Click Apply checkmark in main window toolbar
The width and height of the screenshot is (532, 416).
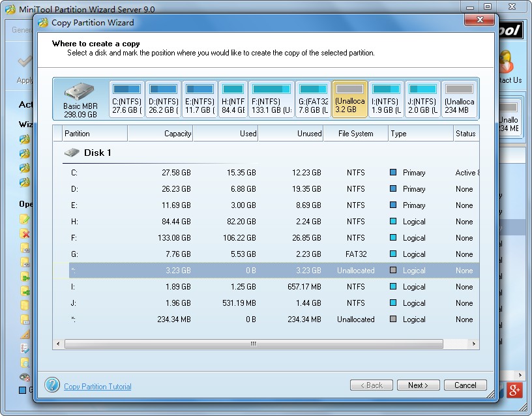[x=24, y=62]
